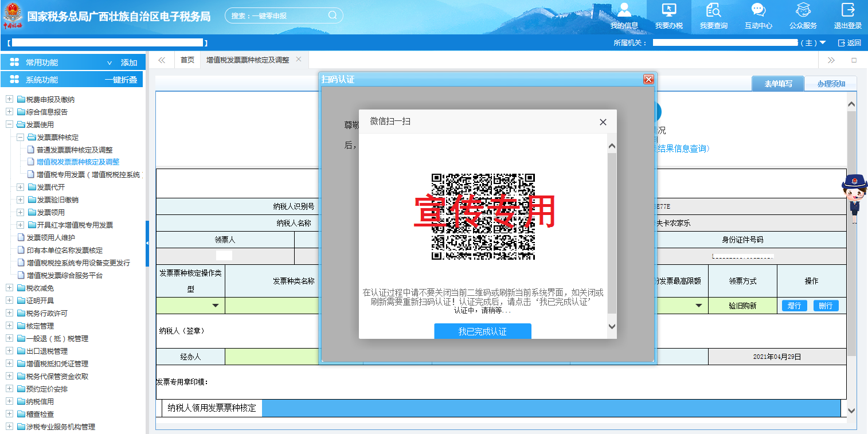Click the 我要办税 icon

[x=668, y=11]
